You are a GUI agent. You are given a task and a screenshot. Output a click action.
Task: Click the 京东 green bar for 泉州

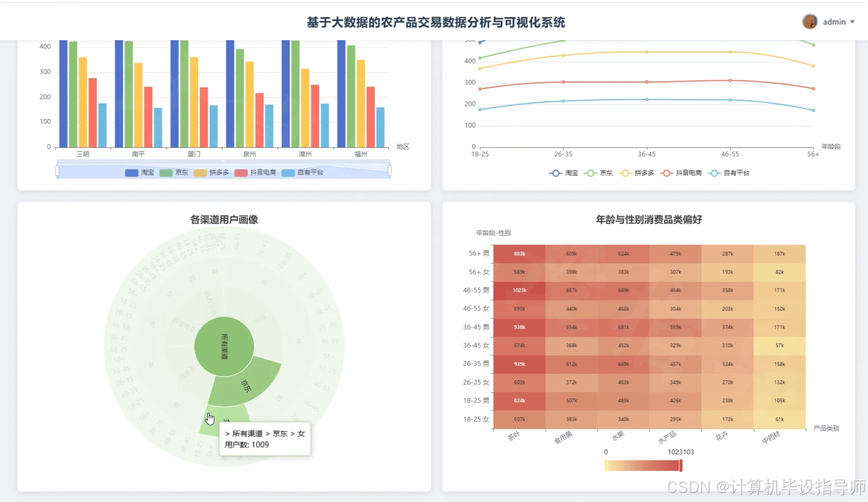pyautogui.click(x=240, y=98)
